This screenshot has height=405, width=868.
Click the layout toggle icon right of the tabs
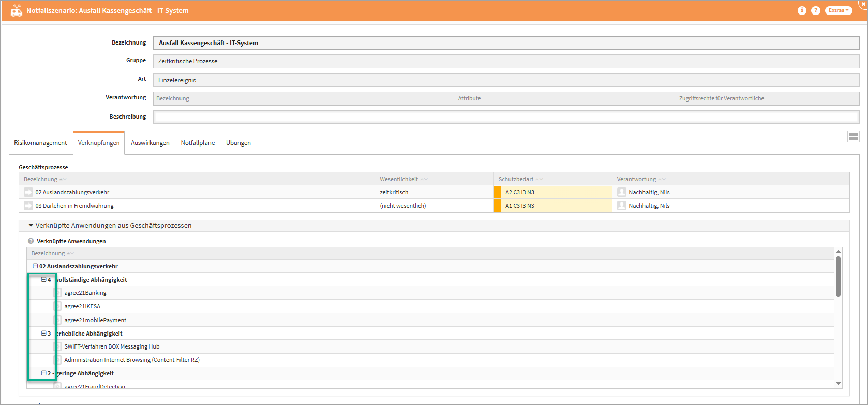pos(853,137)
